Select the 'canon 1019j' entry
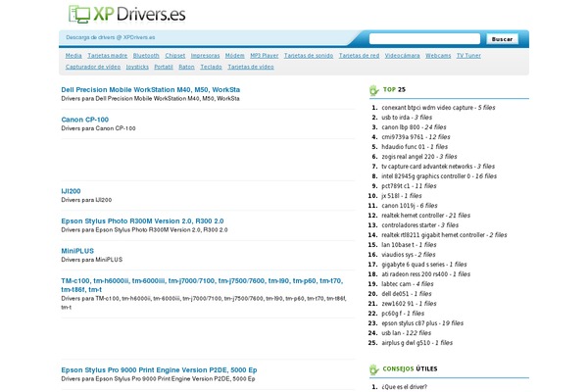The height and width of the screenshot is (392, 588). tap(410, 205)
